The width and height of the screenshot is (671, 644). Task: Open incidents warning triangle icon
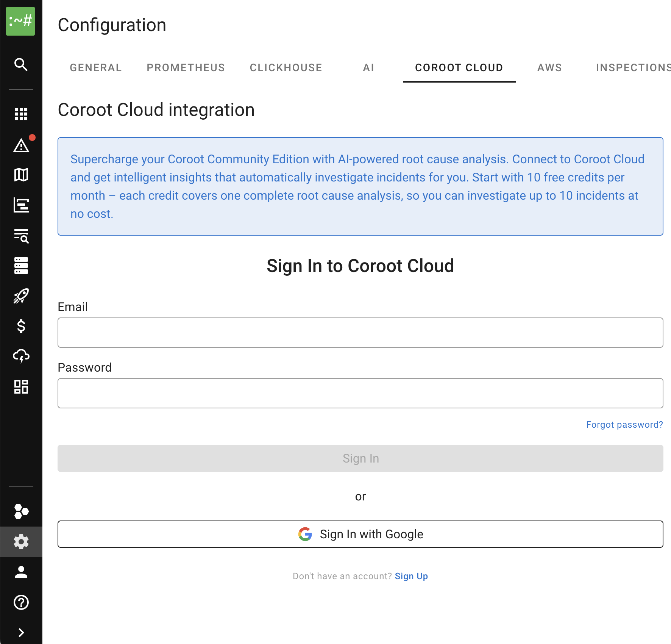point(21,145)
